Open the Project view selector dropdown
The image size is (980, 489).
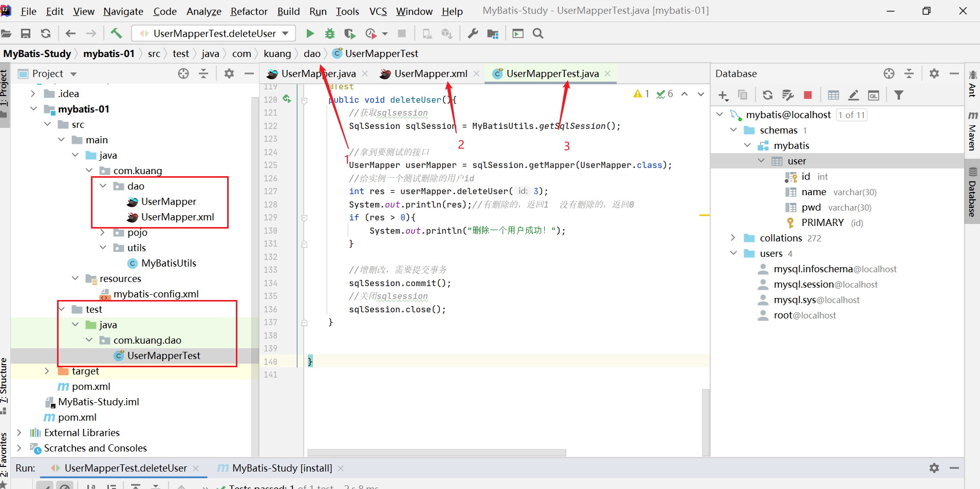73,74
